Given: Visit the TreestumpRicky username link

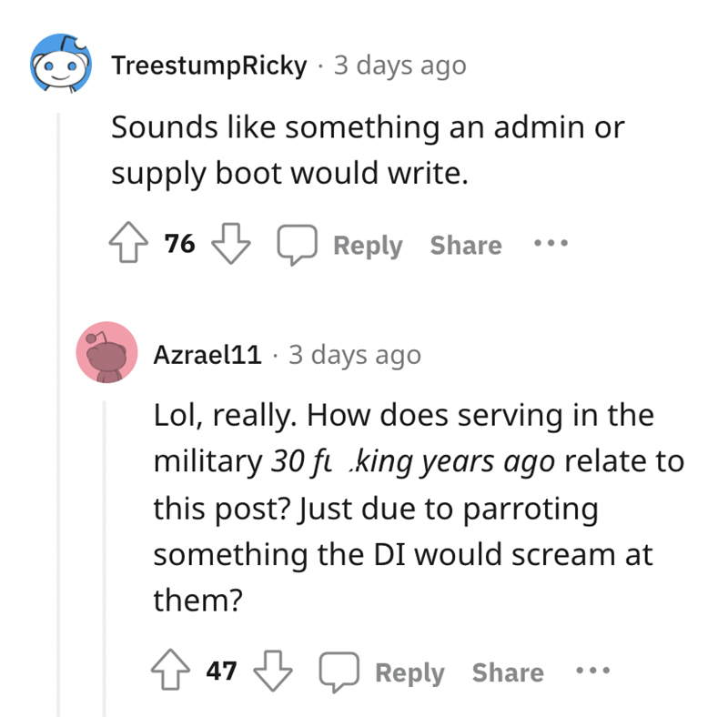Looking at the screenshot, I should click(208, 66).
